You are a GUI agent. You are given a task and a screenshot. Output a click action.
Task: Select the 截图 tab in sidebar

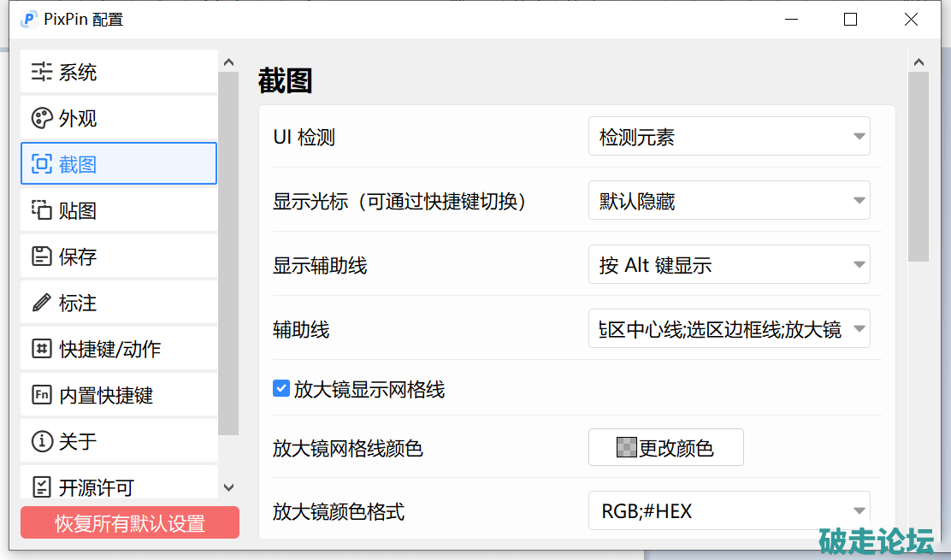(x=118, y=164)
